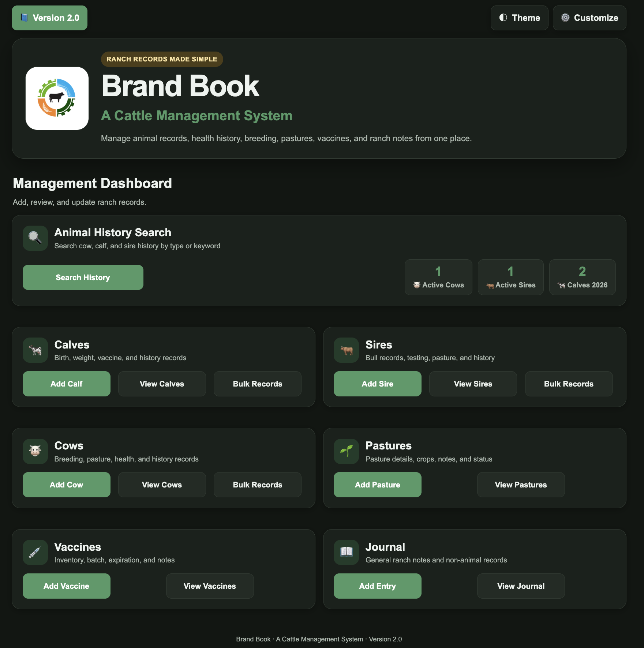Open View Calves
Screen dimensions: 644x648
click(x=162, y=384)
